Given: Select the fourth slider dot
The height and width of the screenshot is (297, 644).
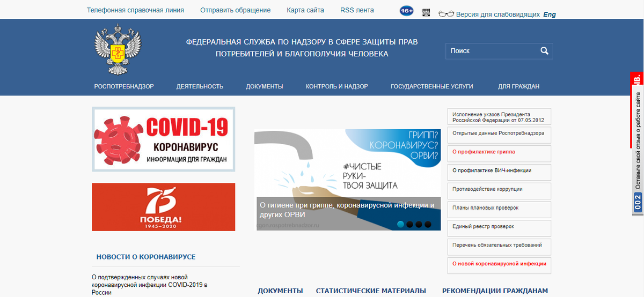Looking at the screenshot, I should pyautogui.click(x=428, y=225).
